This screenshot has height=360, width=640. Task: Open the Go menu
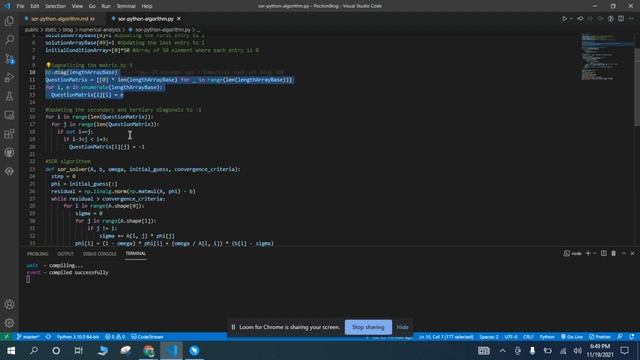[x=92, y=6]
